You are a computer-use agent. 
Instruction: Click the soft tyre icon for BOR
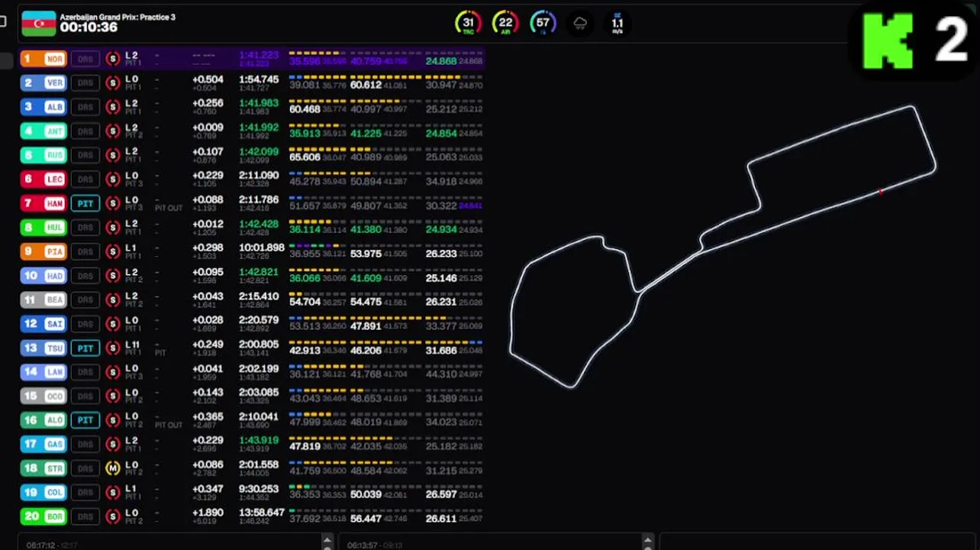(113, 516)
